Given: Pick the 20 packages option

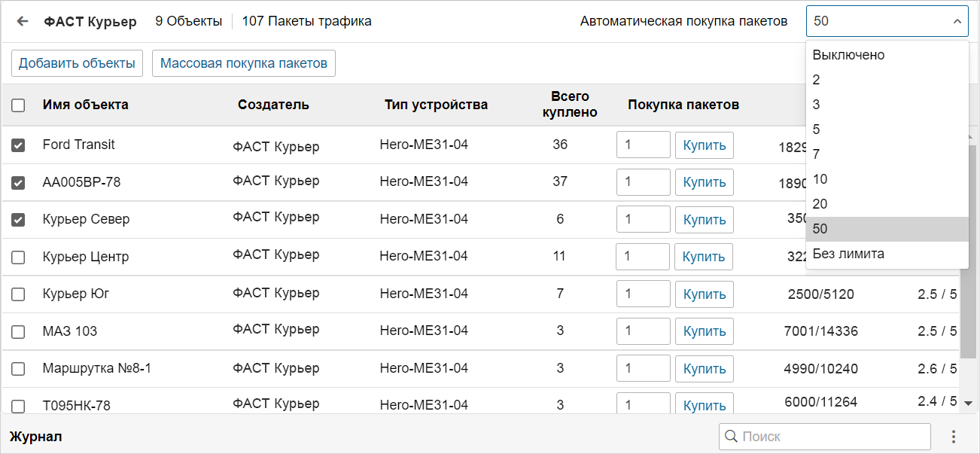Looking at the screenshot, I should [820, 204].
